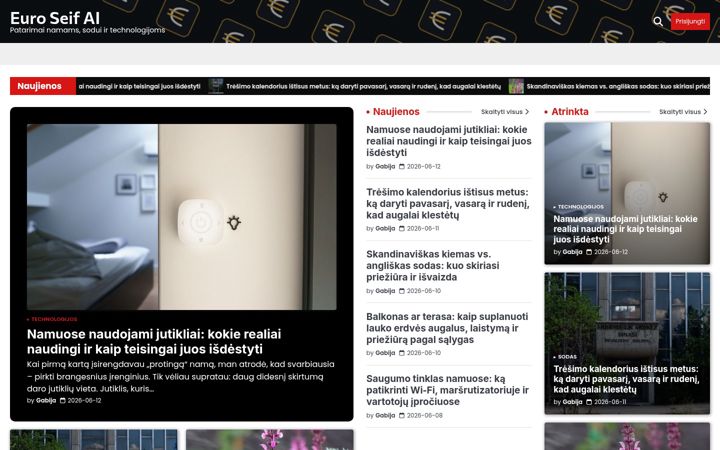This screenshot has width=720, height=450.
Task: Click author Gabija under Saugumo tinklas article
Action: click(385, 416)
